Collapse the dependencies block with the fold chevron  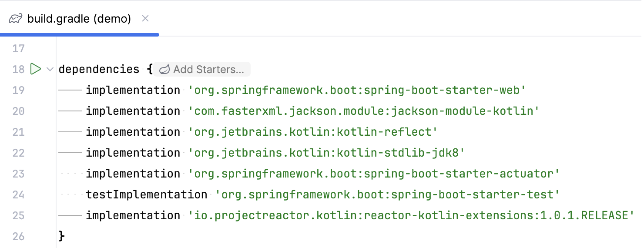point(50,69)
